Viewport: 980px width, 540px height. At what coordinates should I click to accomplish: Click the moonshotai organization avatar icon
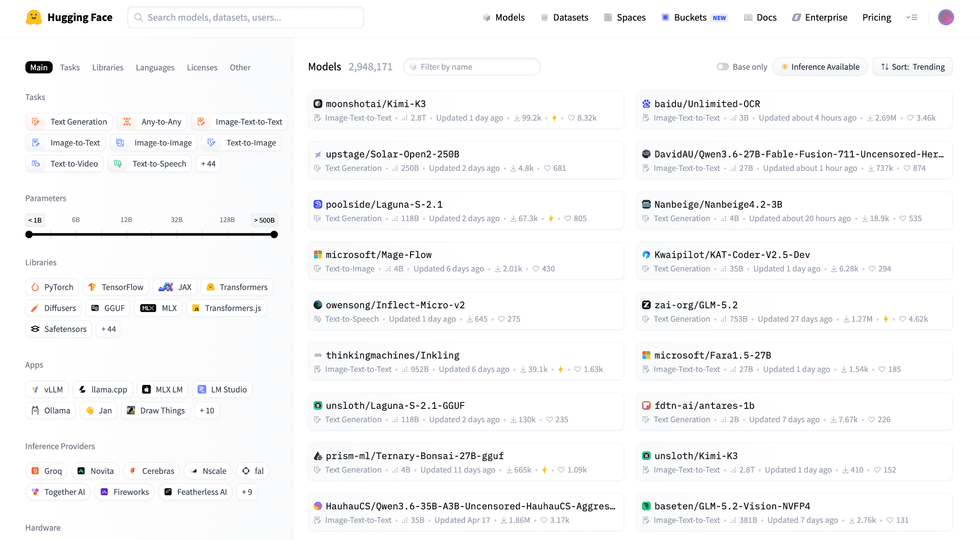[318, 104]
